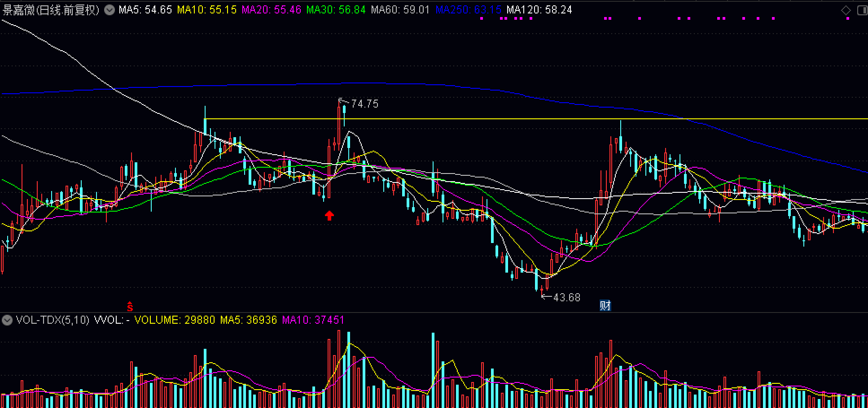
Task: Toggle the side panel icon at top right
Action: [x=862, y=10]
